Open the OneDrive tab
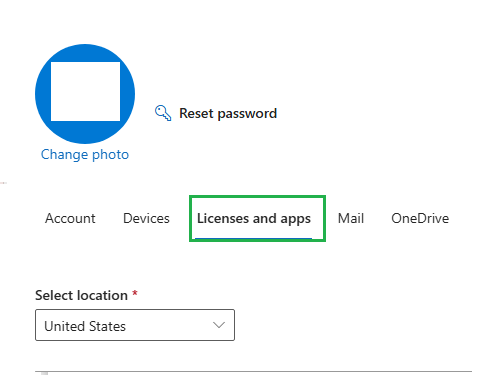This screenshot has height=375, width=482. point(420,219)
